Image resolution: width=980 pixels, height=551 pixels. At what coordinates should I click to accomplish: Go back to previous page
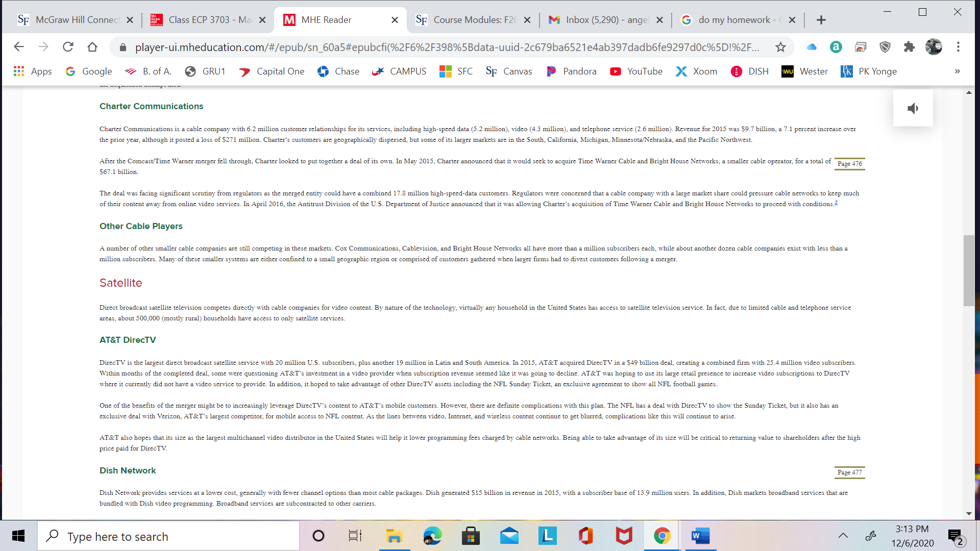pyautogui.click(x=19, y=47)
